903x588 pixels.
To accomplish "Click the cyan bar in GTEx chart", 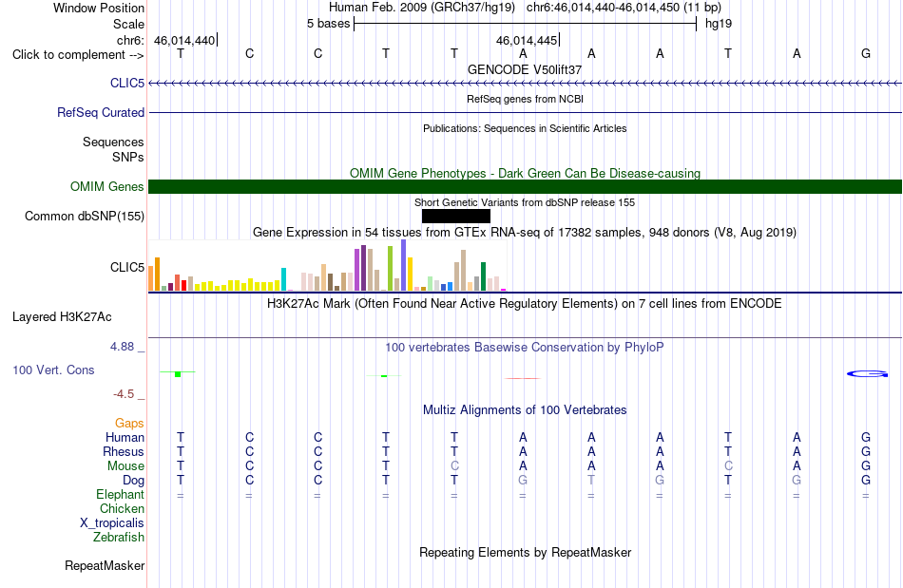I will (x=284, y=279).
